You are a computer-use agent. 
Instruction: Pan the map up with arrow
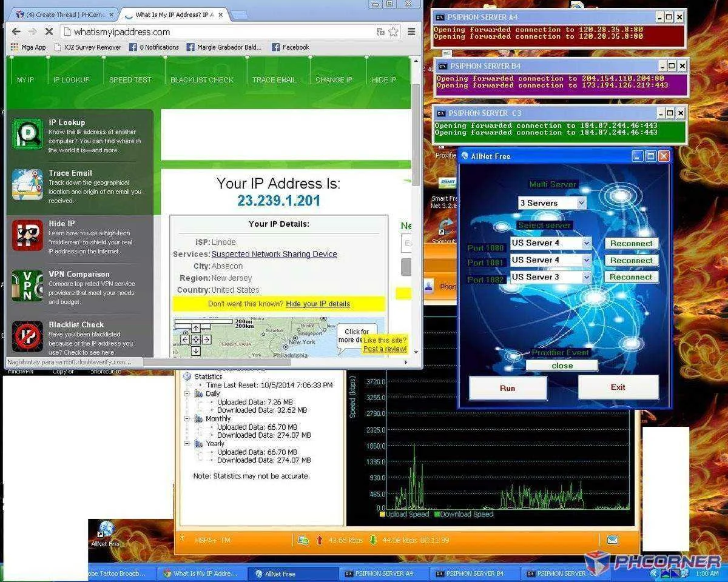point(196,329)
